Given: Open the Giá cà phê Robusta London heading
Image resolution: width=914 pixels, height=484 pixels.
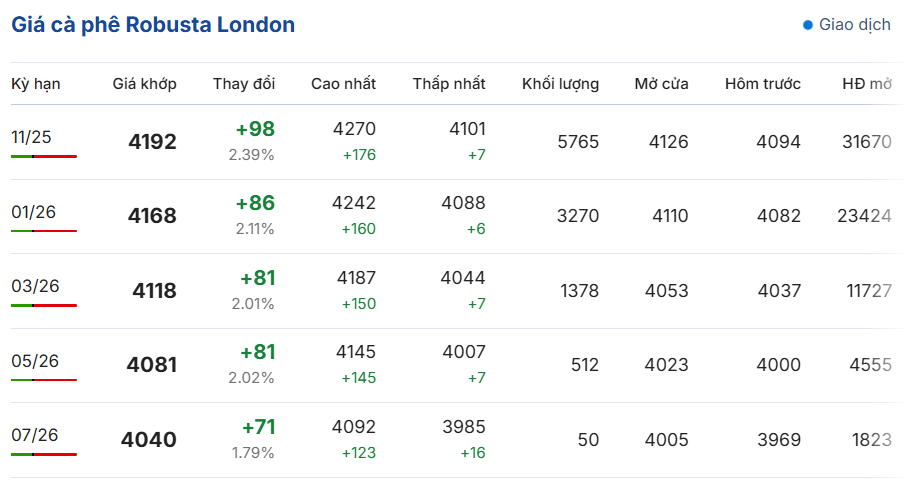Looking at the screenshot, I should pyautogui.click(x=153, y=24).
